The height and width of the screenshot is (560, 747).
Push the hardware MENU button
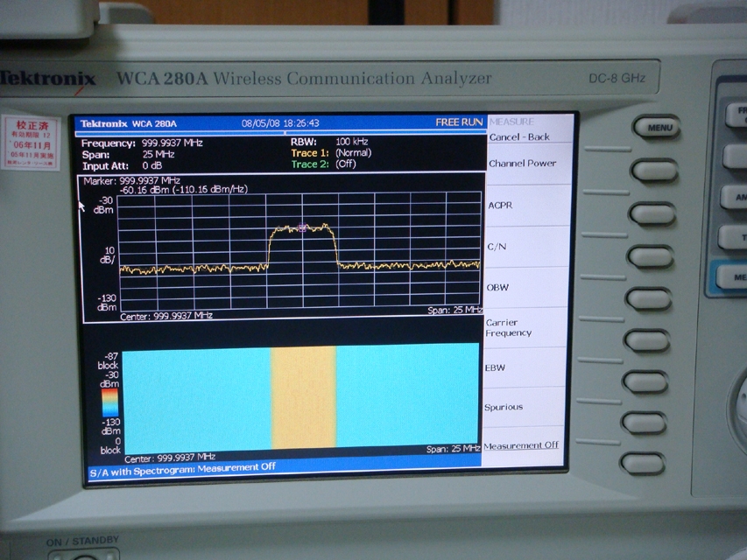658,127
